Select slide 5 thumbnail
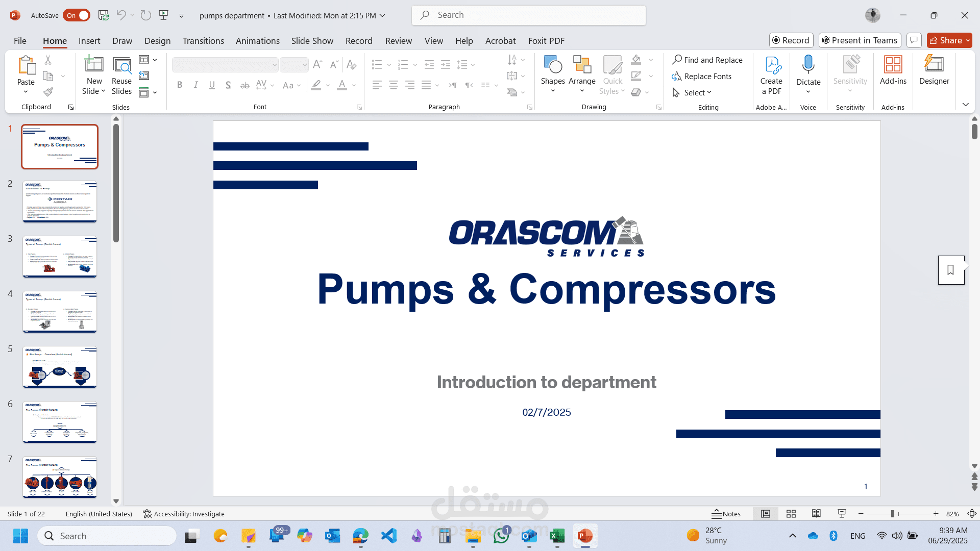 (x=60, y=367)
